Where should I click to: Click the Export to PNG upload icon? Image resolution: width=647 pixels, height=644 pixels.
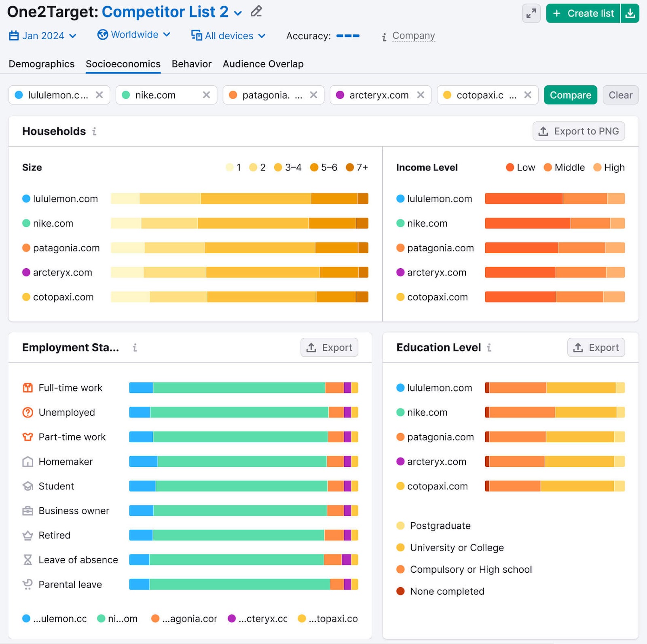tap(543, 131)
